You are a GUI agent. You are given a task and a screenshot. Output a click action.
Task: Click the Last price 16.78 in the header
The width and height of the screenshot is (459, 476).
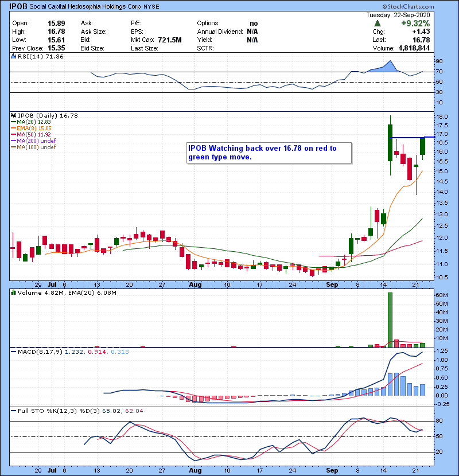click(x=421, y=40)
